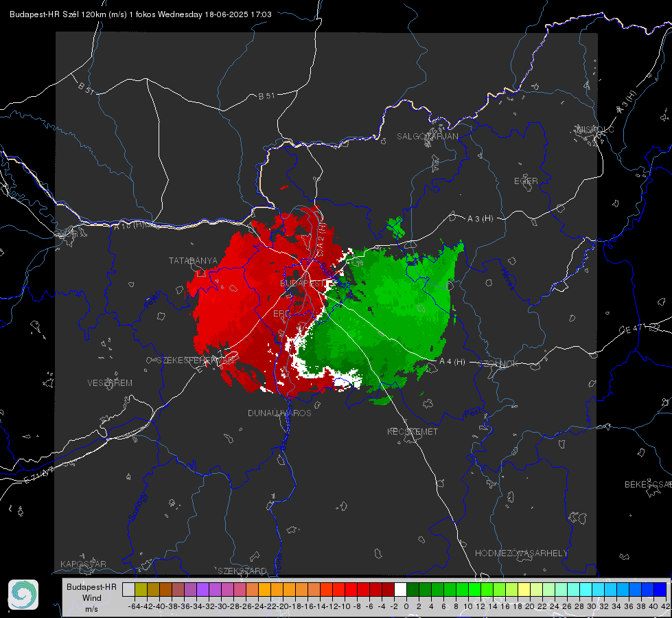Select the 20 value on the scale
The image size is (672, 618).
530,606
